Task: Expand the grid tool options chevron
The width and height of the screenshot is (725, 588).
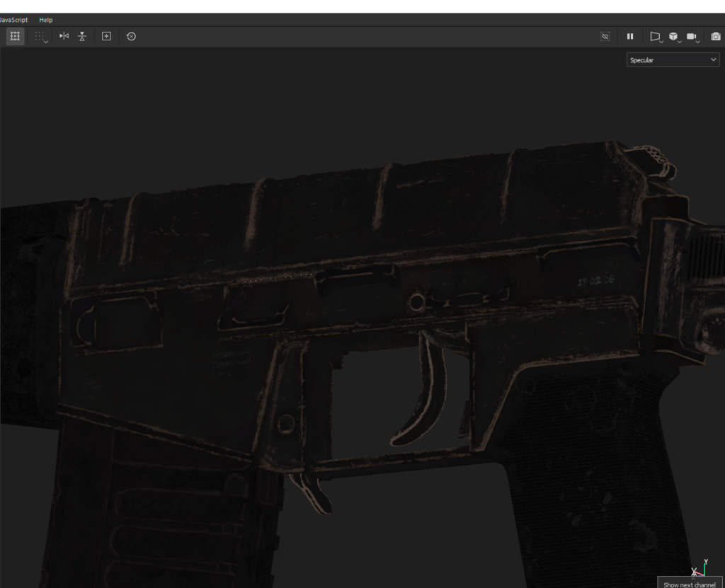Action: [x=45, y=42]
